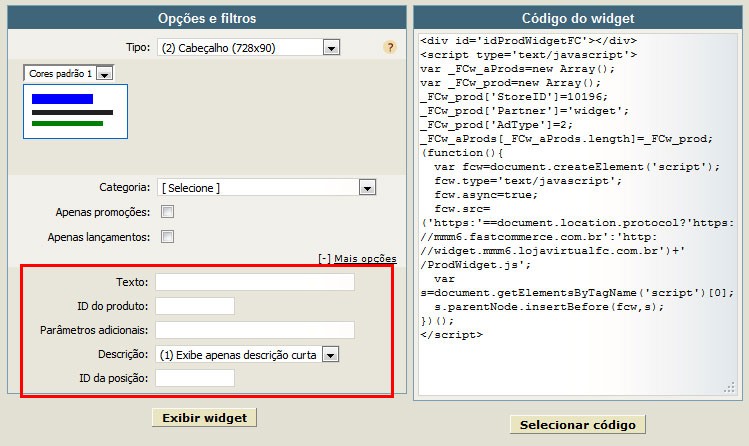Click the black color bar in preview
The height and width of the screenshot is (446, 749).
pos(73,113)
